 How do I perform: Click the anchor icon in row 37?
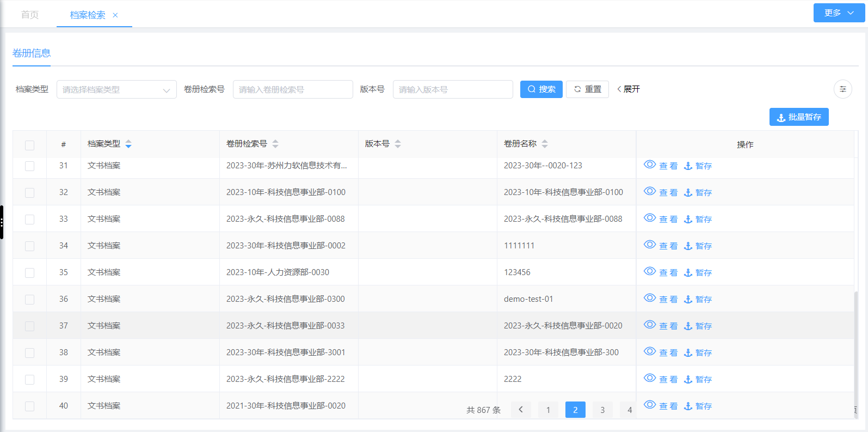coord(688,326)
